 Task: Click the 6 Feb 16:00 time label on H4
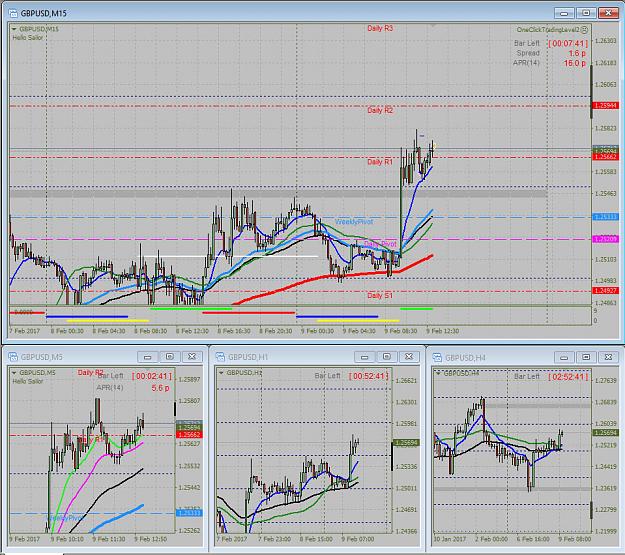pos(533,539)
